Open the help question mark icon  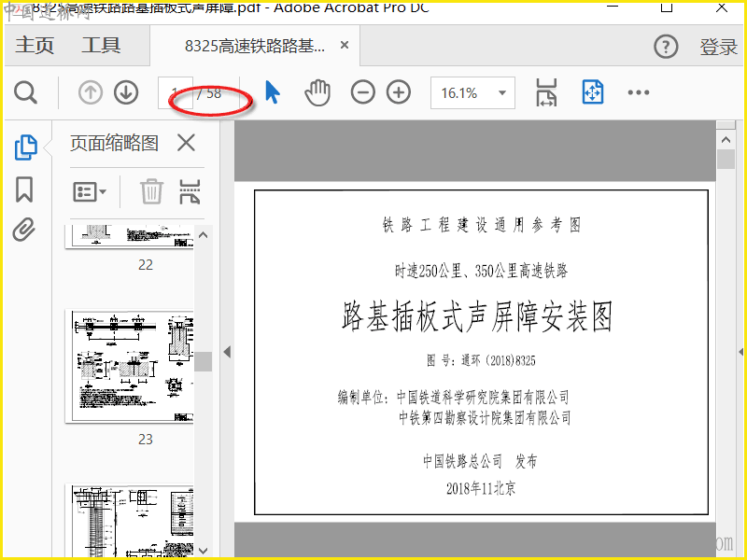666,47
